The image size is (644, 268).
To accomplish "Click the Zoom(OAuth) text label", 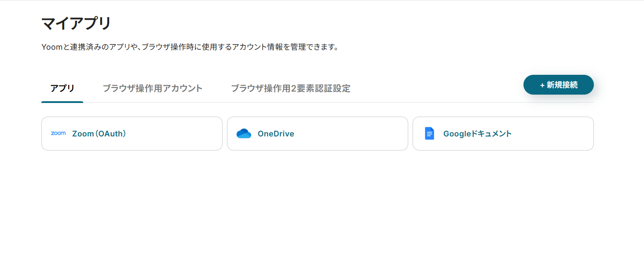I will pyautogui.click(x=99, y=134).
